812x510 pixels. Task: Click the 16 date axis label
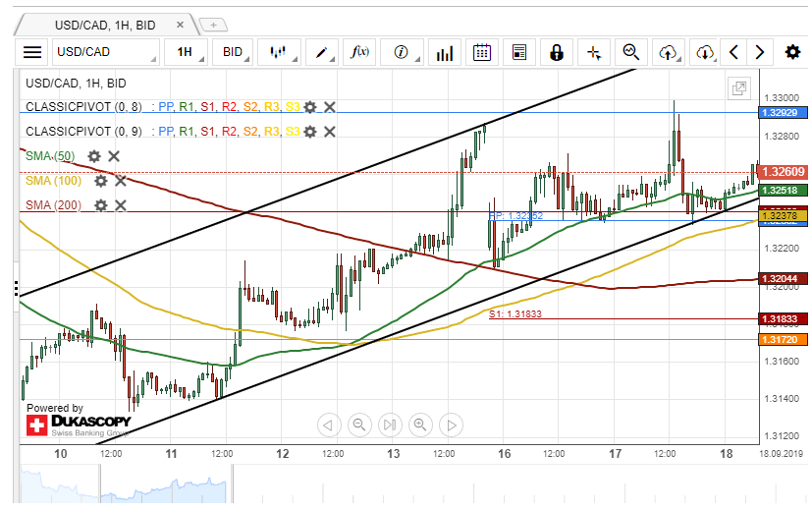(x=505, y=454)
